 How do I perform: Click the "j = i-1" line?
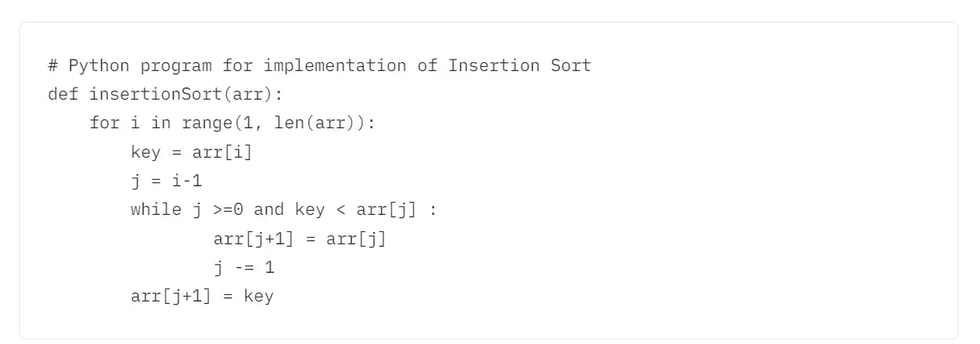click(x=166, y=181)
